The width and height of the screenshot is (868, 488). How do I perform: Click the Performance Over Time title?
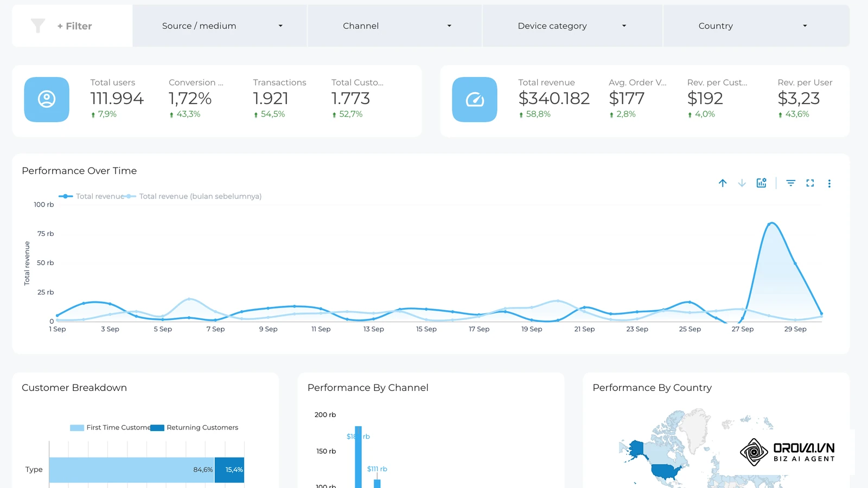point(79,171)
